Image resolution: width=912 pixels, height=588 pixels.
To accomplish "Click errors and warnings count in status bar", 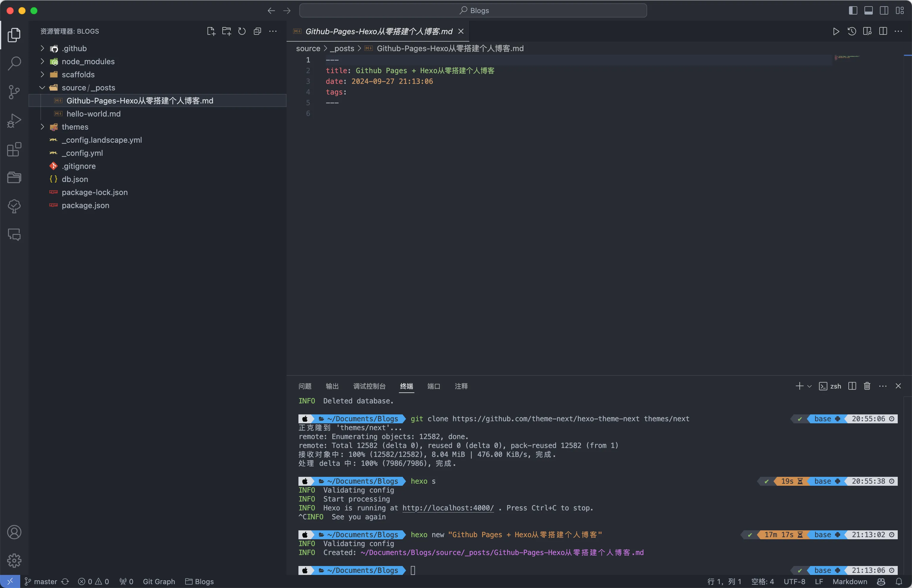I will pyautogui.click(x=94, y=581).
